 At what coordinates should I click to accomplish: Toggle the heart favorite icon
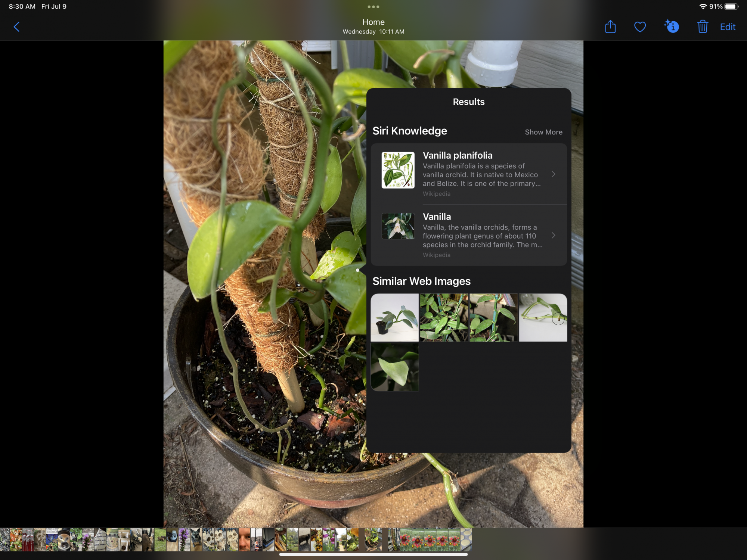[x=640, y=27]
